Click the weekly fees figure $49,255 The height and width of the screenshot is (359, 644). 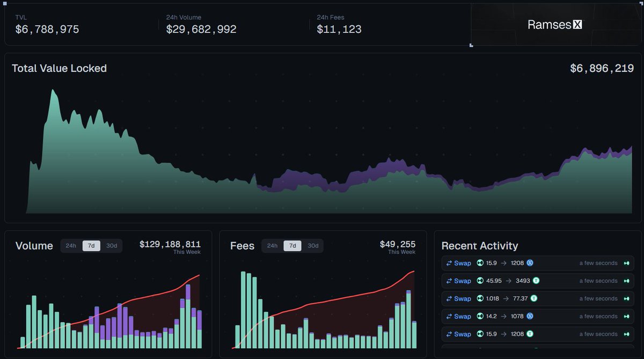tap(398, 244)
